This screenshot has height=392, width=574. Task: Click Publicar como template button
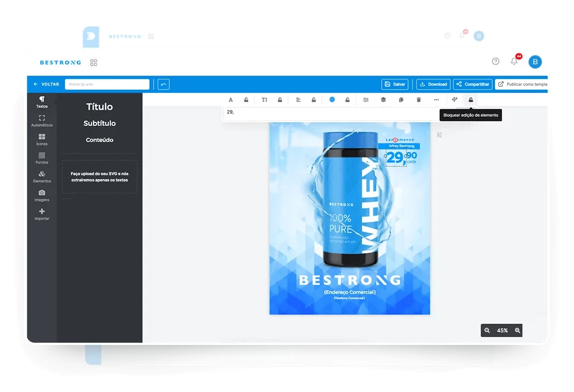522,84
